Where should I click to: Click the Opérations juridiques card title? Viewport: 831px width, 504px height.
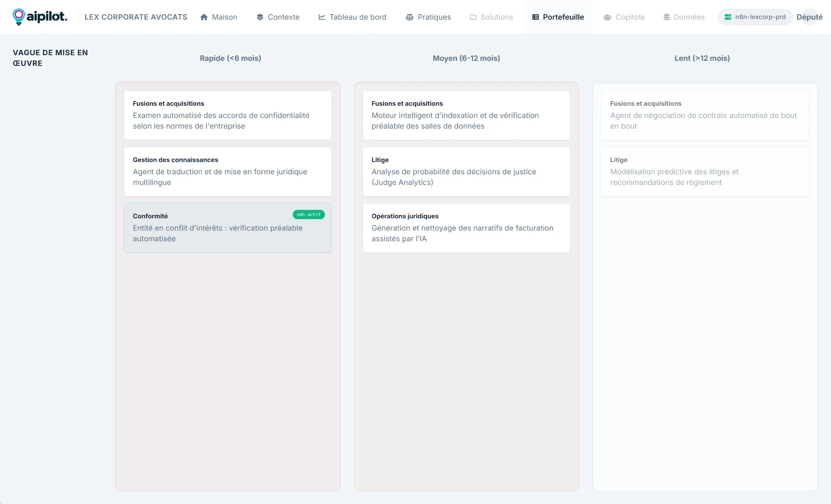click(405, 216)
